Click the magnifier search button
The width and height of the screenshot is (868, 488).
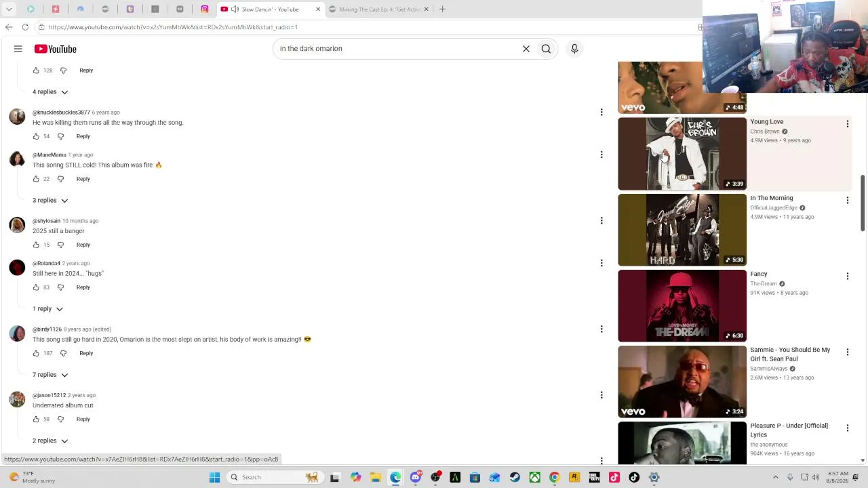546,49
